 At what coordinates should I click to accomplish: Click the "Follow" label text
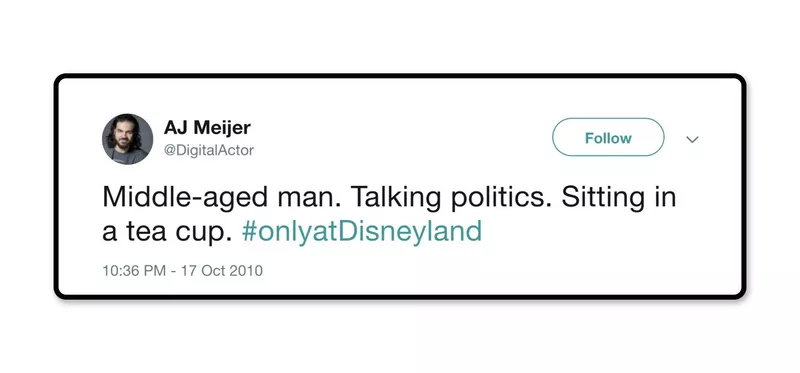tap(608, 138)
